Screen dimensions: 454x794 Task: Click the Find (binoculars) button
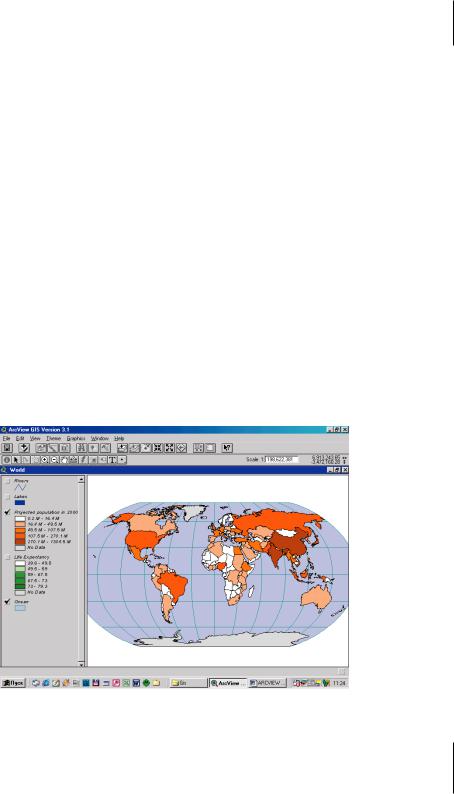(81, 448)
